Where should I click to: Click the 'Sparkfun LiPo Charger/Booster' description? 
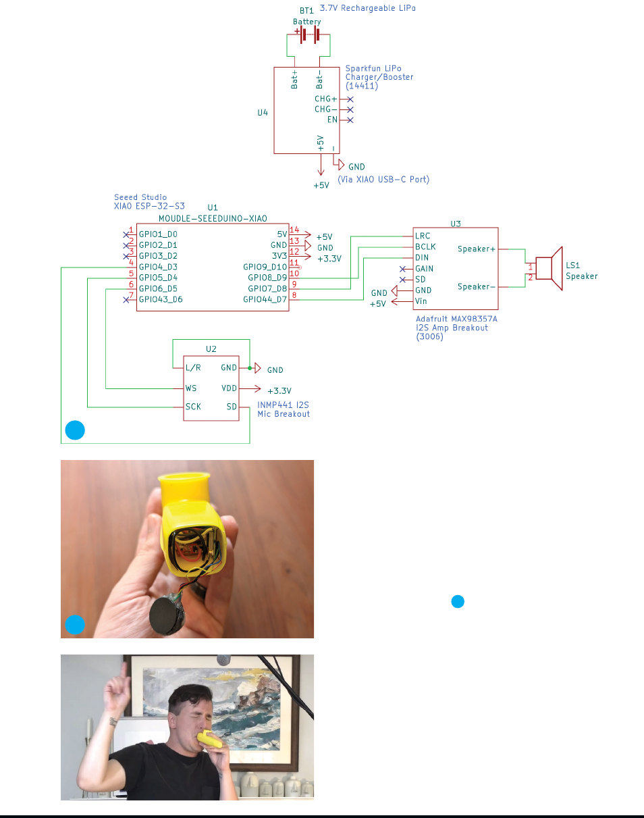(x=379, y=77)
